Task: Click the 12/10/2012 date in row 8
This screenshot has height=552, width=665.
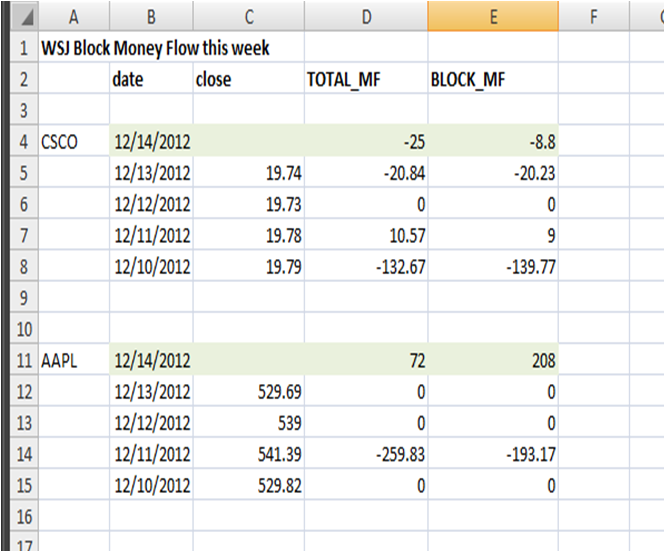Action: pyautogui.click(x=151, y=266)
